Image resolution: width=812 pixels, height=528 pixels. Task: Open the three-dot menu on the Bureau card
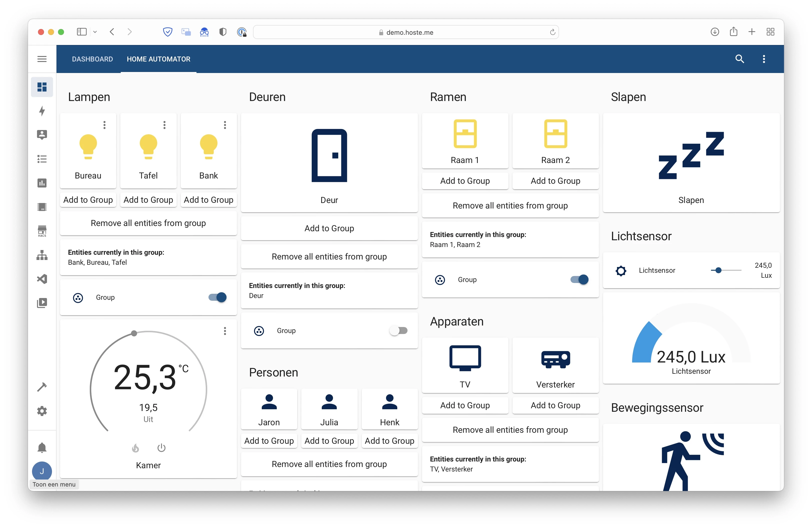click(104, 125)
